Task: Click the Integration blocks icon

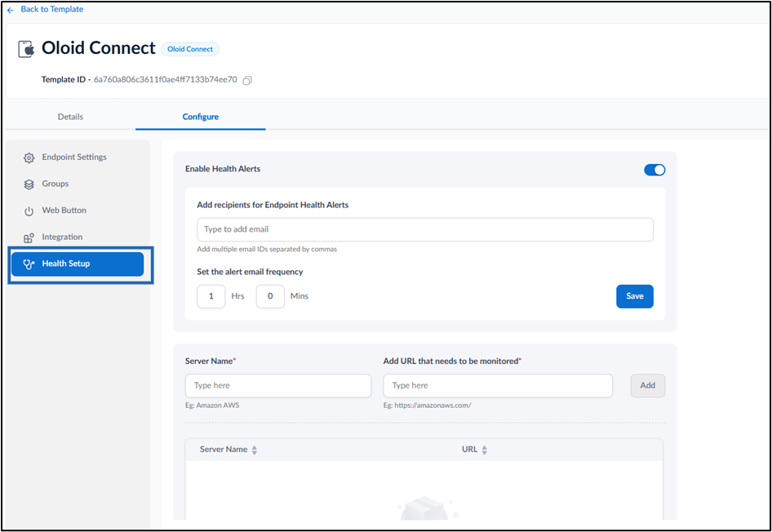Action: tap(29, 237)
